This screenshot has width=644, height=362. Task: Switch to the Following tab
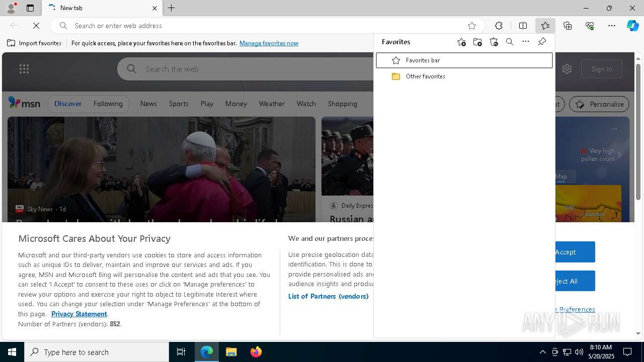[x=108, y=104]
